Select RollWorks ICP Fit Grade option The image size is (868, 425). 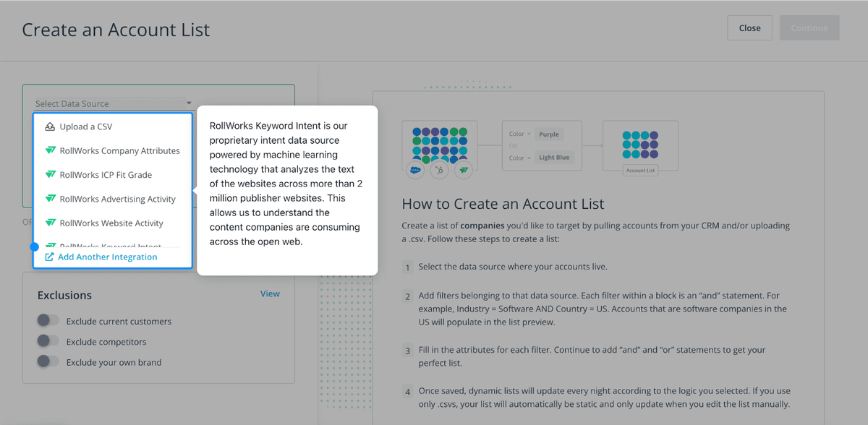pyautogui.click(x=113, y=175)
